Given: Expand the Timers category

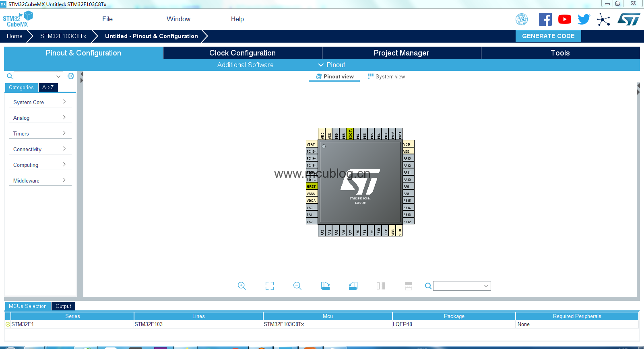Looking at the screenshot, I should pos(40,133).
